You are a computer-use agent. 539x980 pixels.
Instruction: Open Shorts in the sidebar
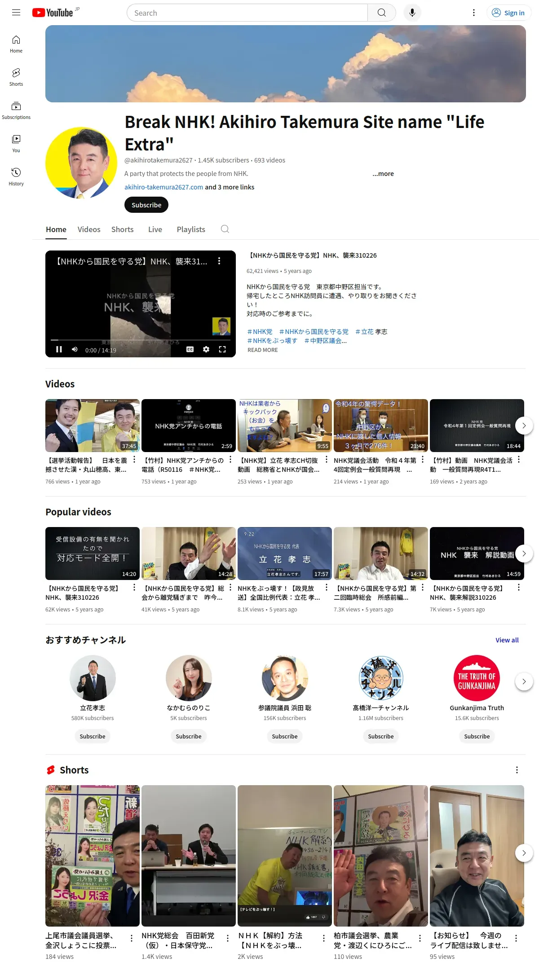point(16,77)
